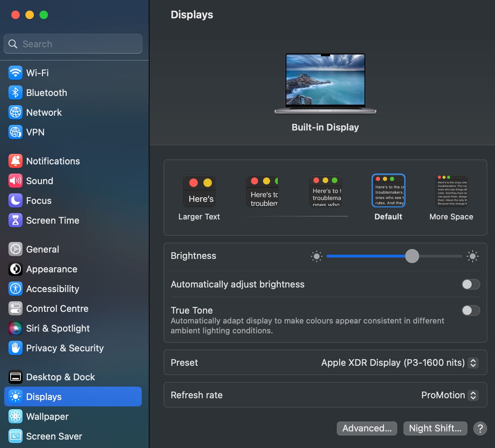Select the Accessibility icon
The width and height of the screenshot is (495, 448).
coord(16,289)
